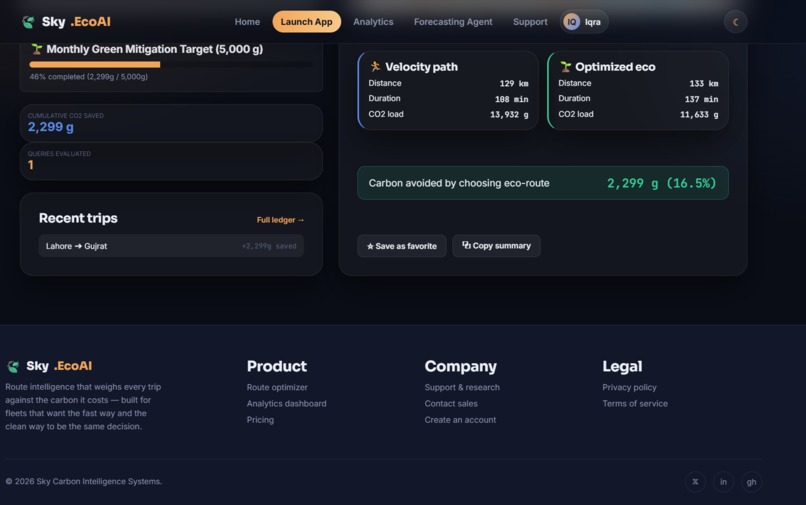Viewport: 806px width, 505px height.
Task: Click Cumulative CO2 saved value 2,299 g
Action: (x=51, y=127)
